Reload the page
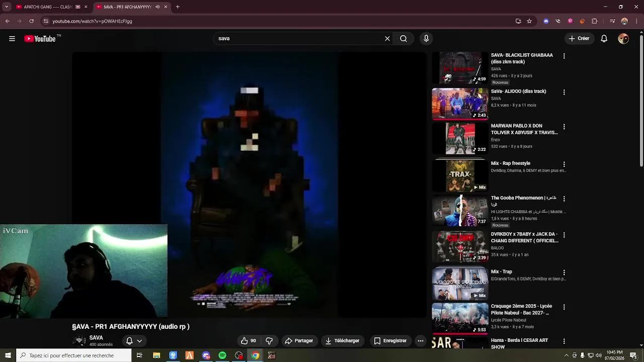Screen dimensions: 644x362 [x=31, y=21]
